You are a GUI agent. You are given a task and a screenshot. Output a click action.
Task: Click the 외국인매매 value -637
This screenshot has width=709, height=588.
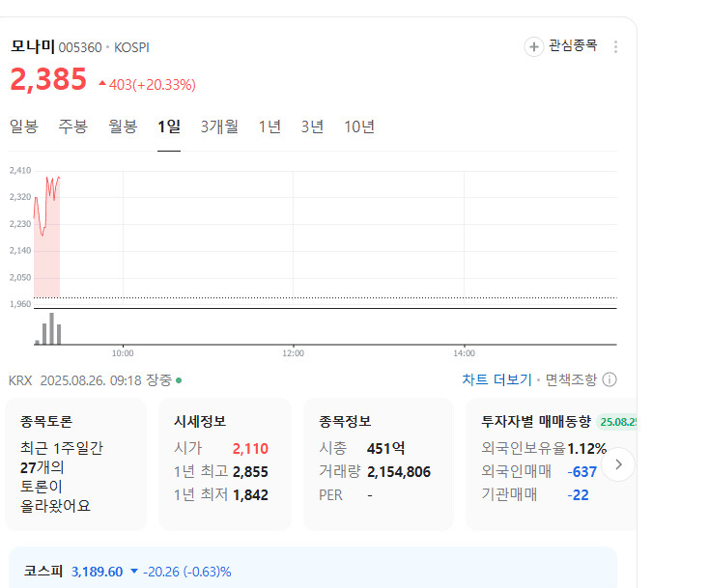click(x=581, y=472)
